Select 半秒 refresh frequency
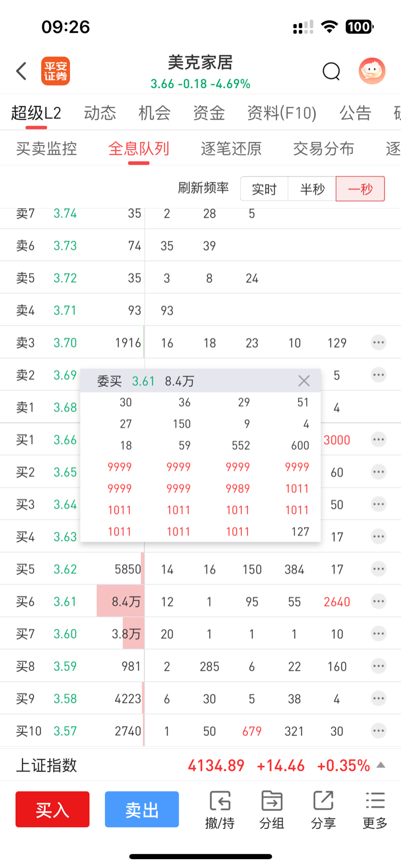Screen dimensions: 401x868 (312, 189)
